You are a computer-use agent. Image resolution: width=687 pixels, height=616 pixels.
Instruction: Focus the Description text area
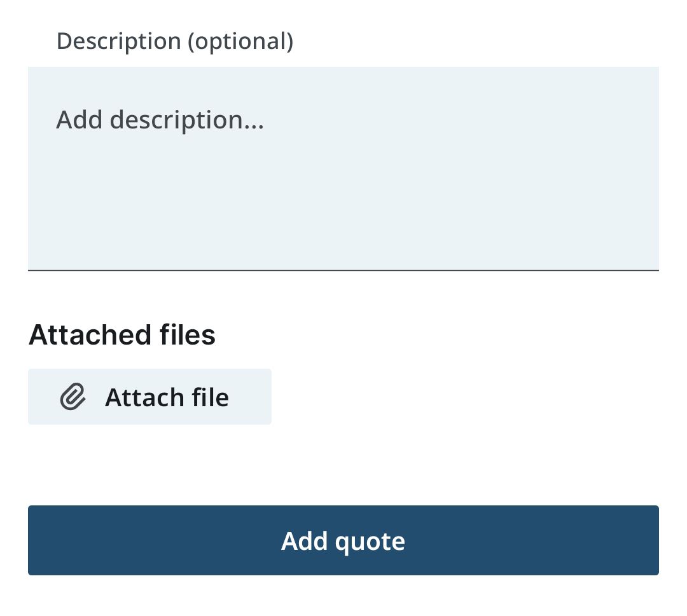click(343, 168)
